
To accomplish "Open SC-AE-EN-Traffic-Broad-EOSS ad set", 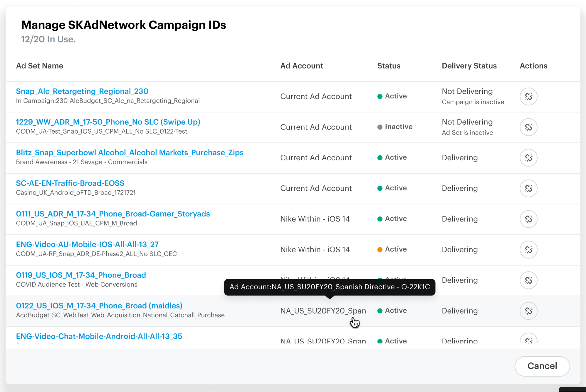I will coord(70,183).
